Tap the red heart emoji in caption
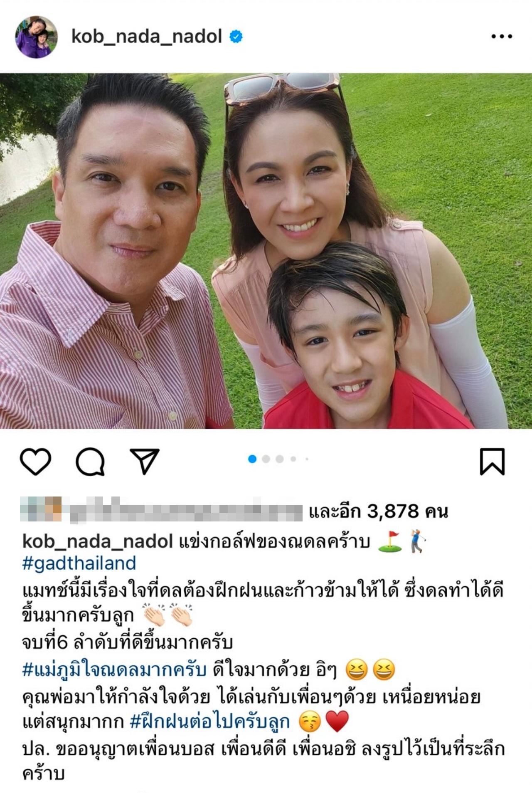The image size is (532, 793). pyautogui.click(x=337, y=721)
